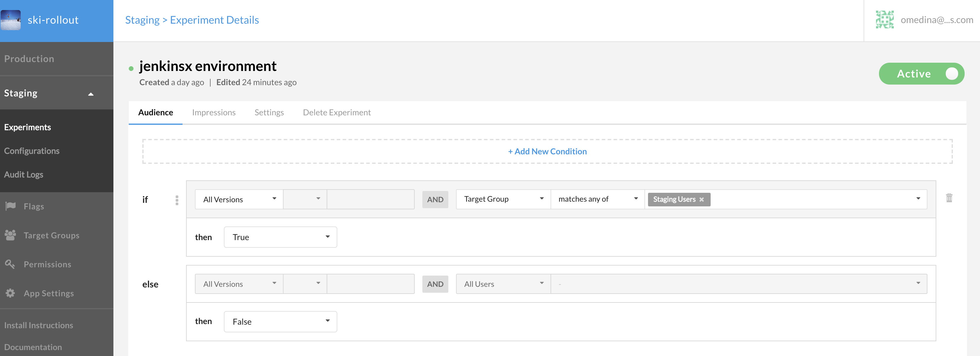
Task: Open the matches any of operator dropdown
Action: 597,199
